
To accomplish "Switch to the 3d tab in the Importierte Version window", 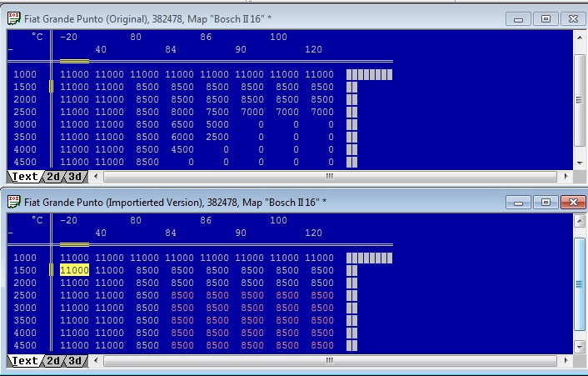I will [75, 361].
